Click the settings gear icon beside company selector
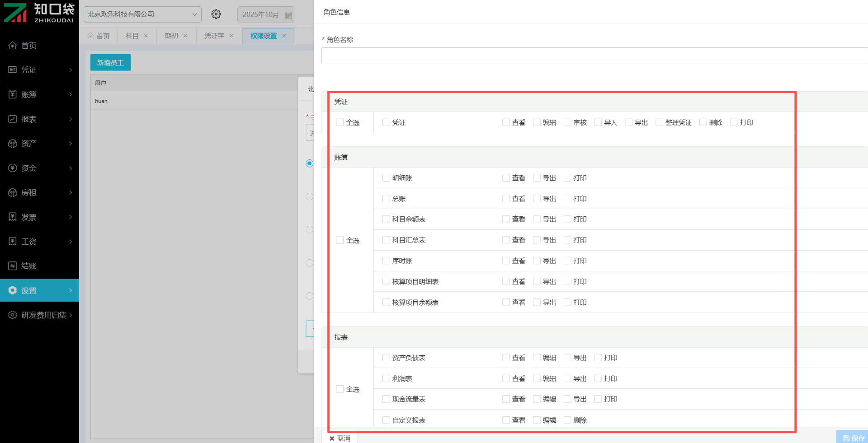Viewport: 868px width, 443px height. (x=216, y=14)
